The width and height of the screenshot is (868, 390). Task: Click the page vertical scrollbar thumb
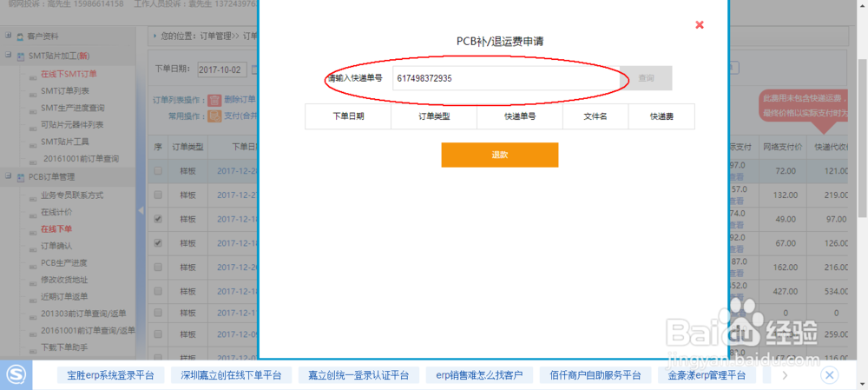click(x=863, y=138)
